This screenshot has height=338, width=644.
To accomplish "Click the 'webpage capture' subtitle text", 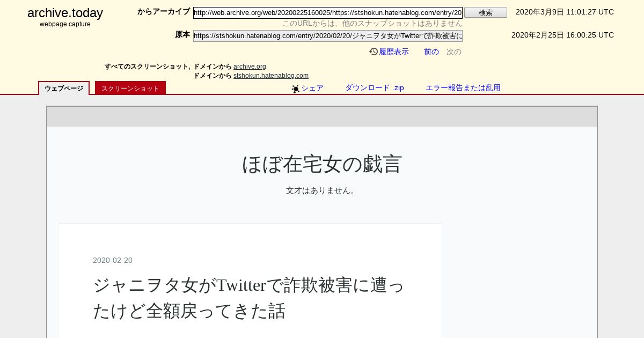I will pos(65,24).
